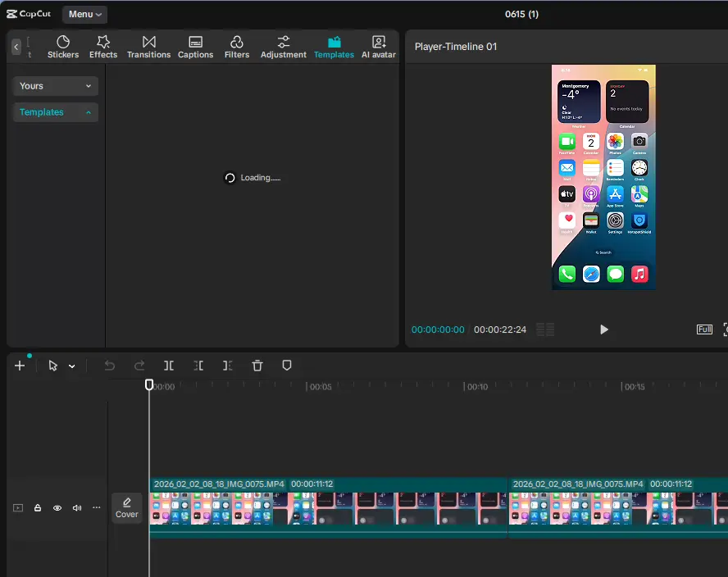Select the first IMG_0075.MP4 timeline clip
Viewport: 728px width, 577px height.
328,508
